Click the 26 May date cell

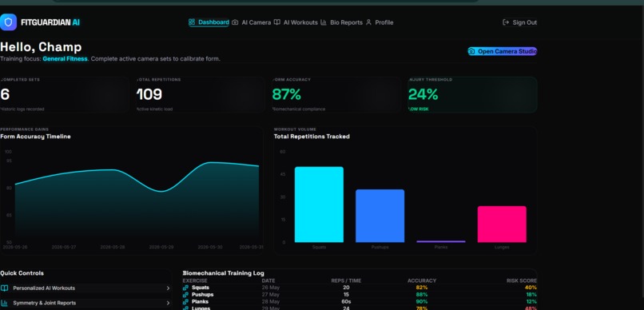(x=270, y=288)
